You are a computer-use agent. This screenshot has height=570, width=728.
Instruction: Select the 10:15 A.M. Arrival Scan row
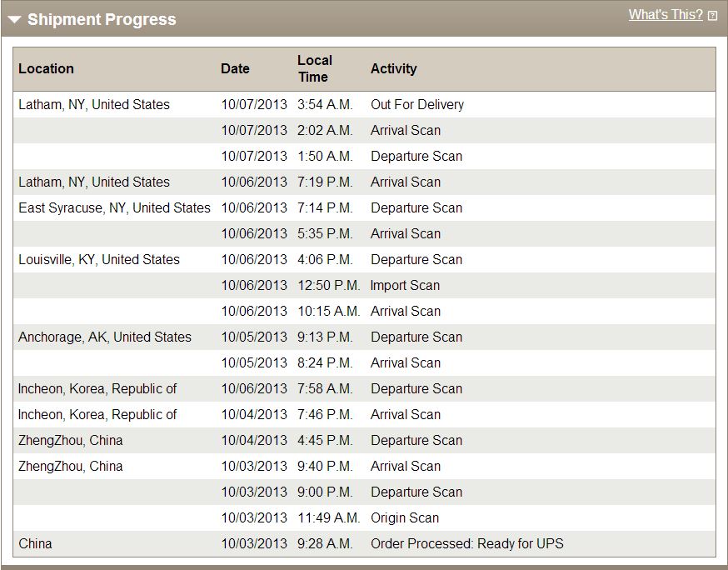pyautogui.click(x=364, y=311)
